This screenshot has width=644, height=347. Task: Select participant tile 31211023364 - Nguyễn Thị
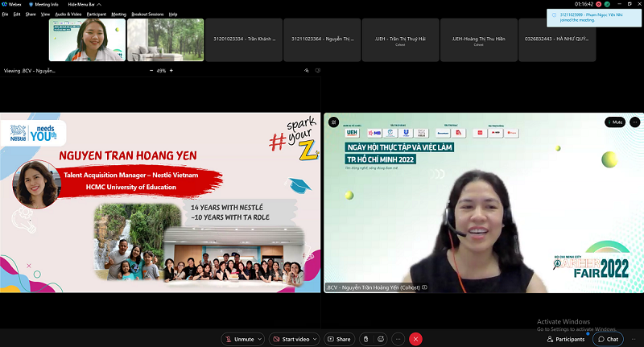click(x=323, y=39)
